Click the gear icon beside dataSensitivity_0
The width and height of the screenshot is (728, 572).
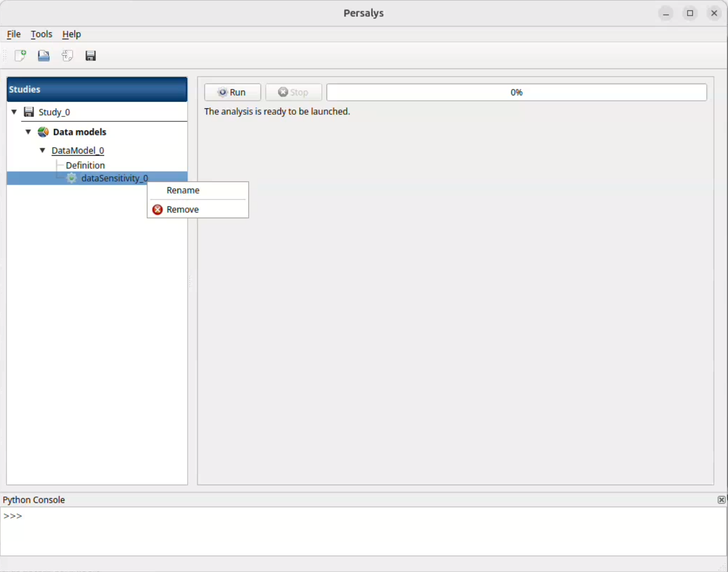click(72, 178)
